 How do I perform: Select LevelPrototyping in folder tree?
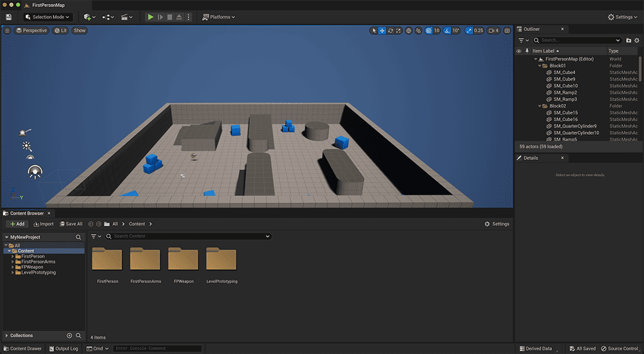pyautogui.click(x=38, y=273)
